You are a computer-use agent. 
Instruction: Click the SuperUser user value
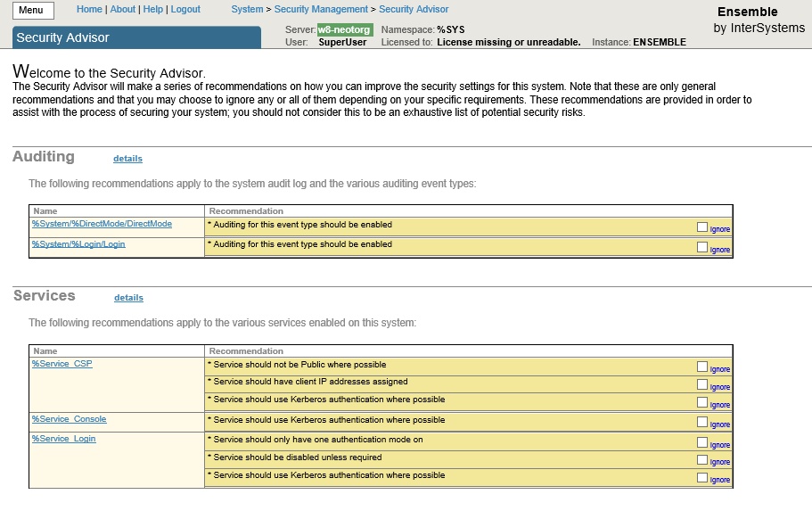[342, 43]
